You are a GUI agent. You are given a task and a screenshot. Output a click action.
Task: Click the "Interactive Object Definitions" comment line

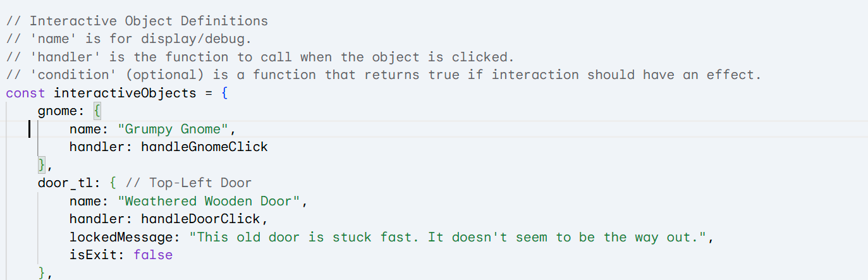point(137,21)
